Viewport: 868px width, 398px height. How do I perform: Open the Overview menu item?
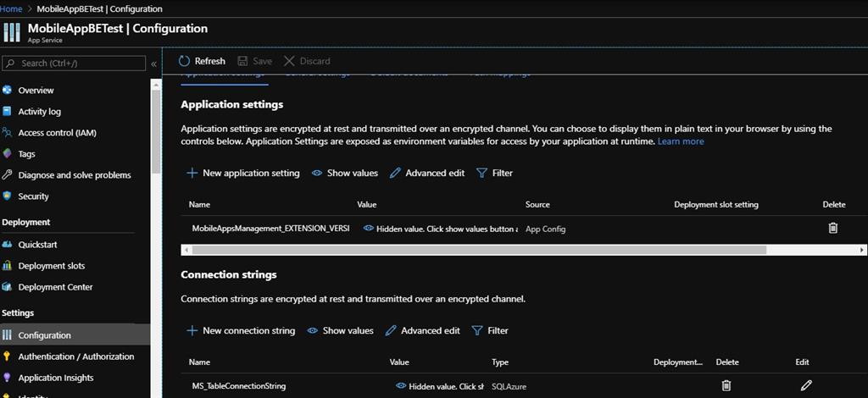pos(36,90)
